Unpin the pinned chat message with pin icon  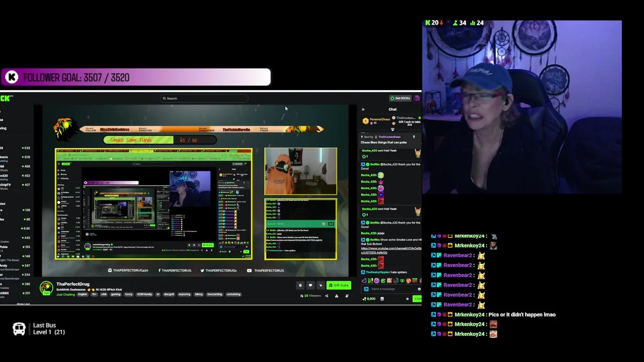click(x=414, y=137)
